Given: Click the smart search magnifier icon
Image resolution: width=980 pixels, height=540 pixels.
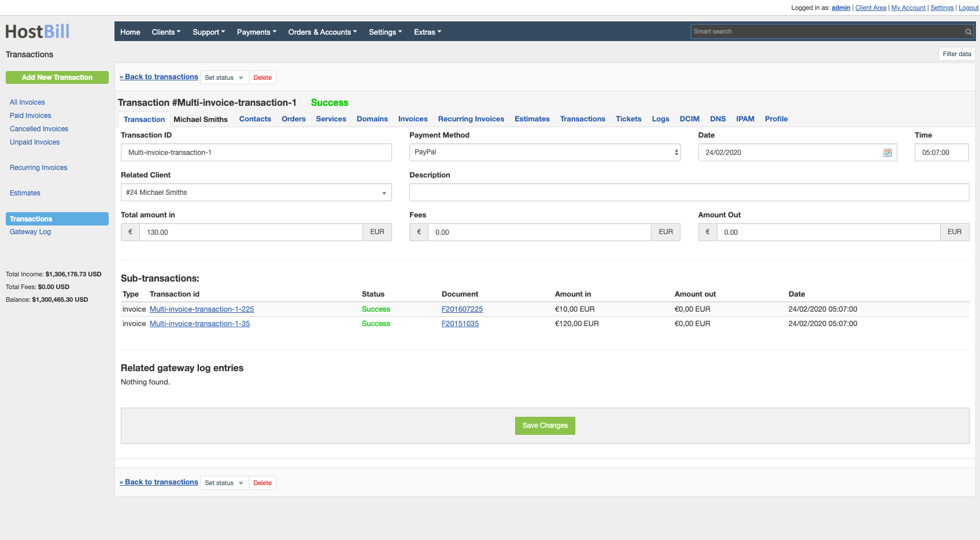Looking at the screenshot, I should (x=968, y=32).
